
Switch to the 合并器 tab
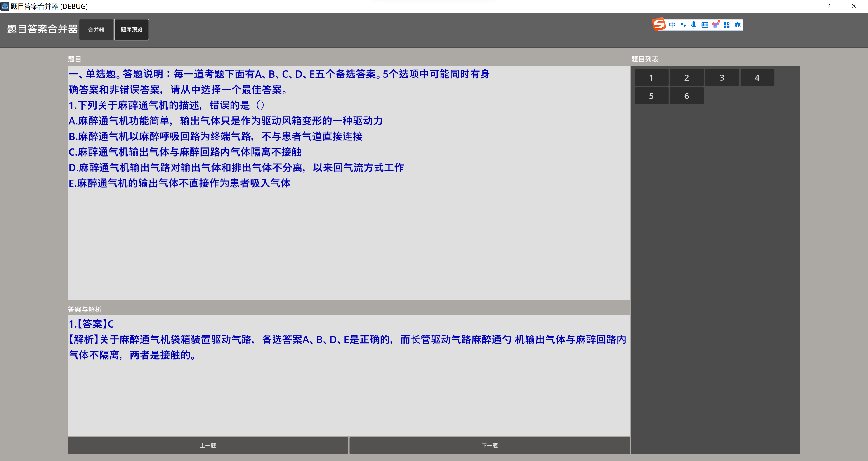click(96, 30)
